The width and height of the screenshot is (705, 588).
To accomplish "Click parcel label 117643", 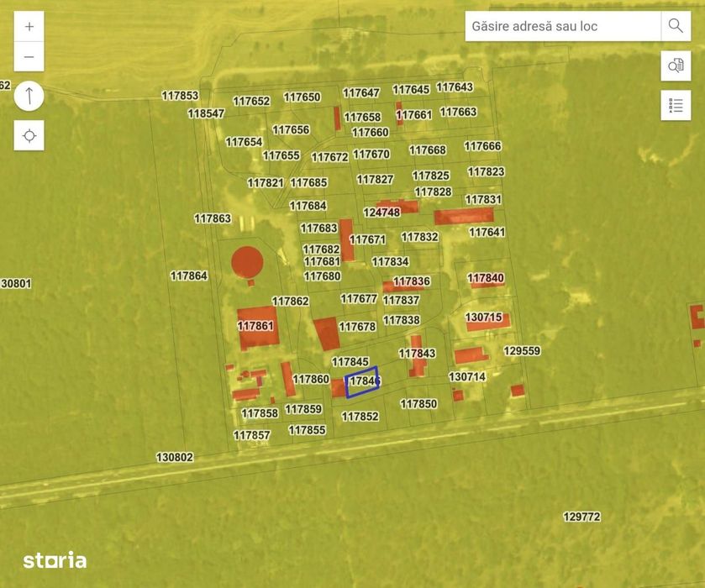I will click(455, 87).
